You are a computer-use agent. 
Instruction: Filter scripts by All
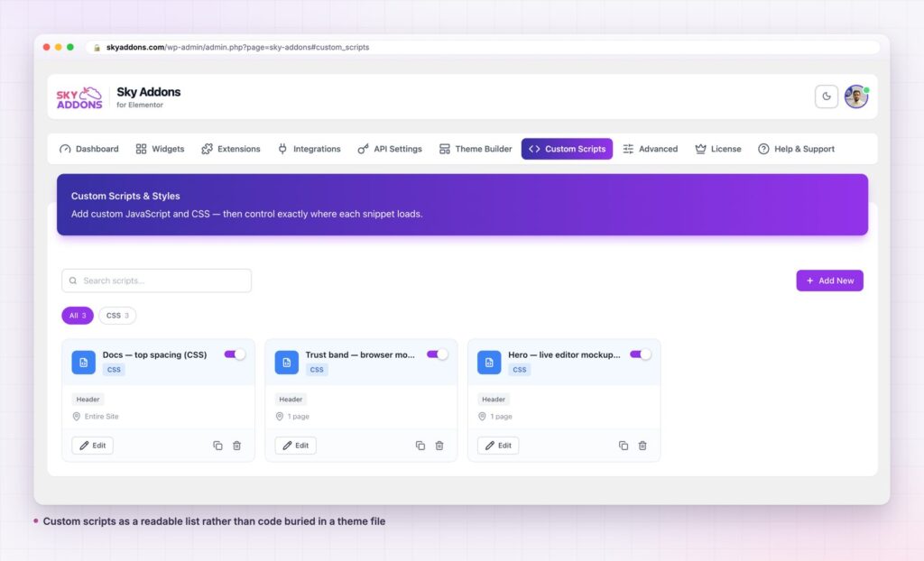pos(78,316)
